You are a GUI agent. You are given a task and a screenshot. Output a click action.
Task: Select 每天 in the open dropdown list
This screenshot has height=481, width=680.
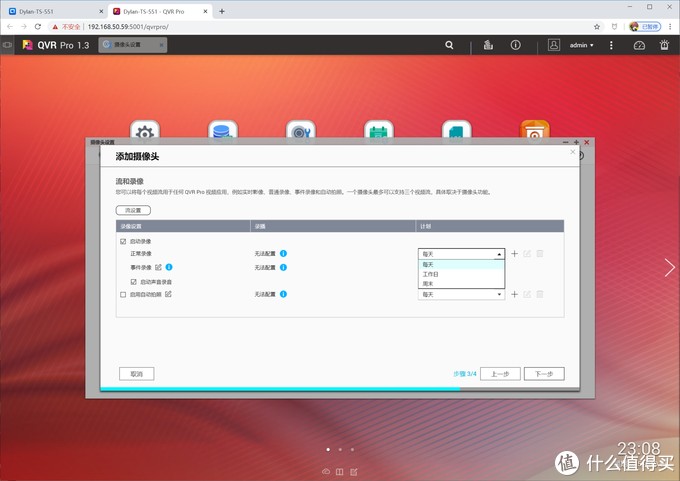pos(461,265)
